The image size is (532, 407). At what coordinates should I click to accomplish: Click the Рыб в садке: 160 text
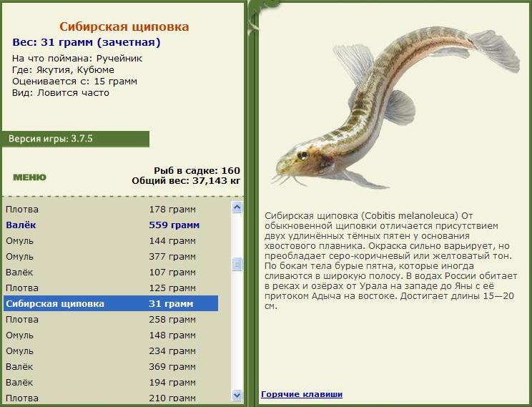click(x=197, y=170)
